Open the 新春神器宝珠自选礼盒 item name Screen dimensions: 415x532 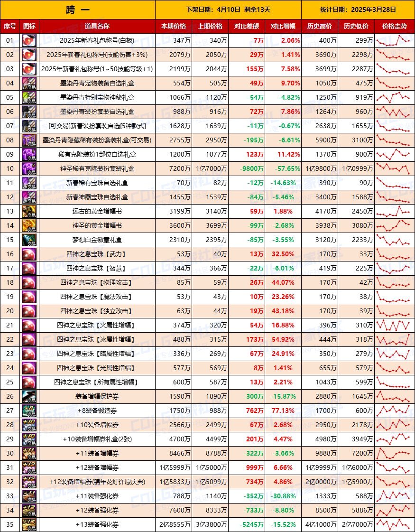[97, 197]
